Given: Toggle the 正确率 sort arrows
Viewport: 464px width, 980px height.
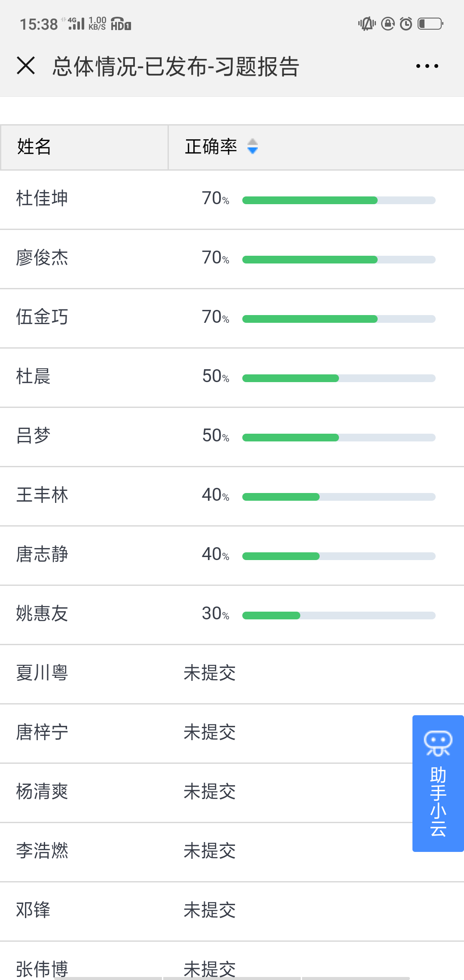Looking at the screenshot, I should tap(253, 147).
